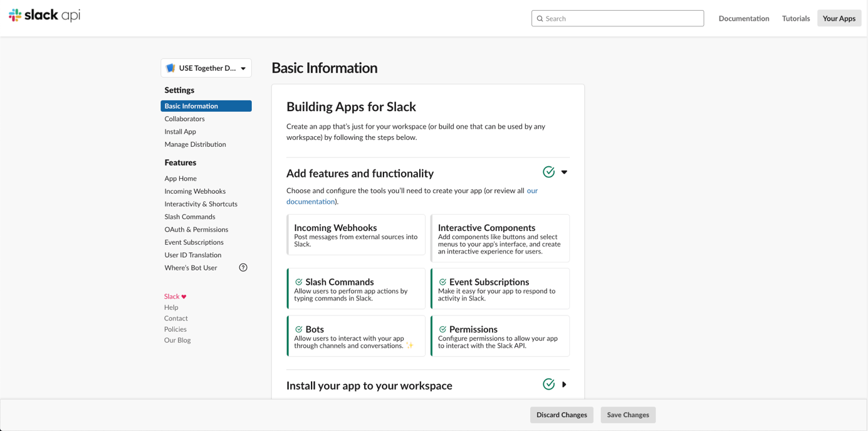This screenshot has height=431, width=868.
Task: Open the Interactive Components feature card
Action: (x=500, y=238)
